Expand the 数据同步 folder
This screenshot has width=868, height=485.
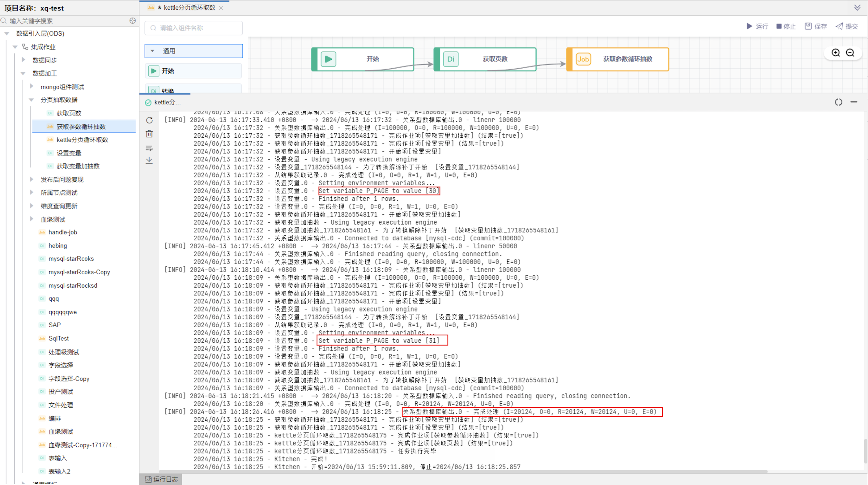pyautogui.click(x=23, y=60)
